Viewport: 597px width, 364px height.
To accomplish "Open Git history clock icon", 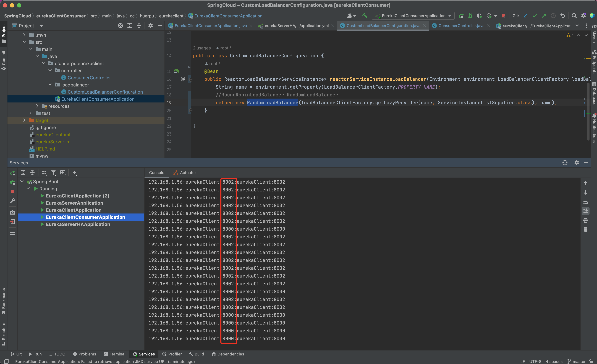I will coord(553,16).
